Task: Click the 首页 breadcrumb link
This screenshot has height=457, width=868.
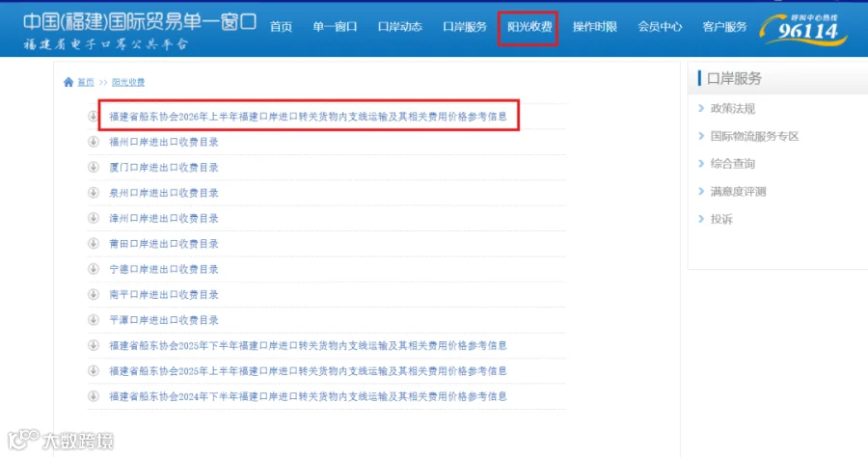Action: [x=85, y=82]
